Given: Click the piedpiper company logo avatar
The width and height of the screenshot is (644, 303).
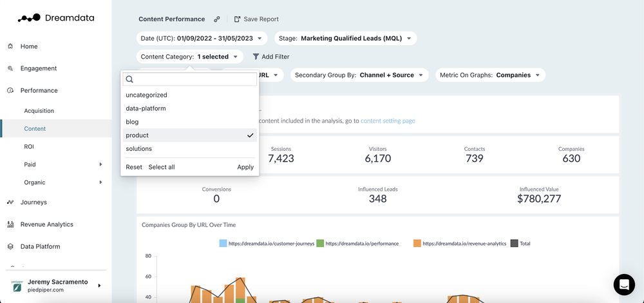Looking at the screenshot, I should pos(17,286).
